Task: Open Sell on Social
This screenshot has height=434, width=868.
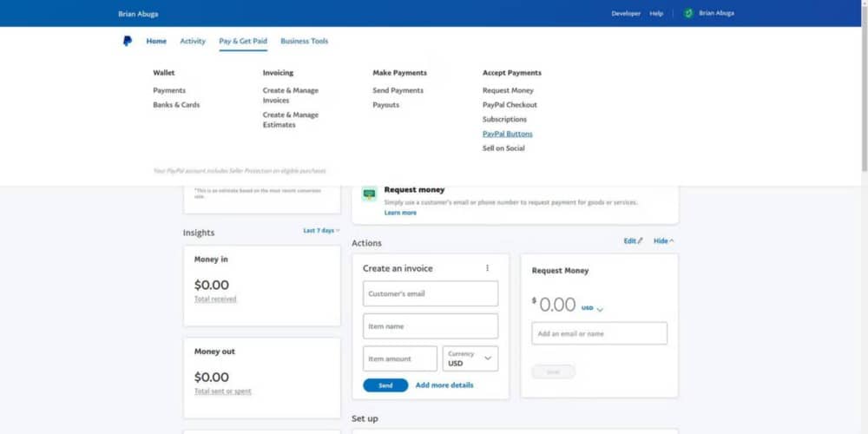Action: coord(503,148)
